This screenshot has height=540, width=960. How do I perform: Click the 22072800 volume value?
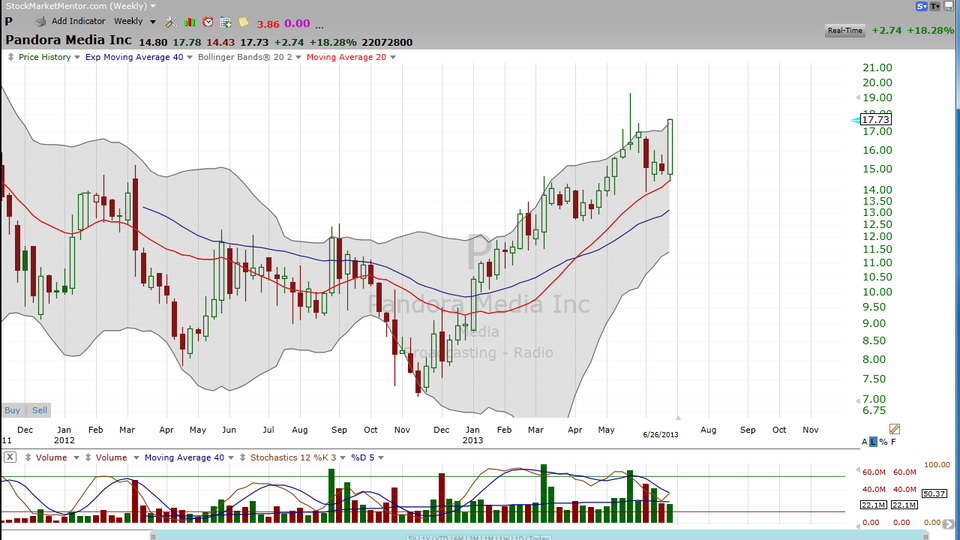point(387,42)
